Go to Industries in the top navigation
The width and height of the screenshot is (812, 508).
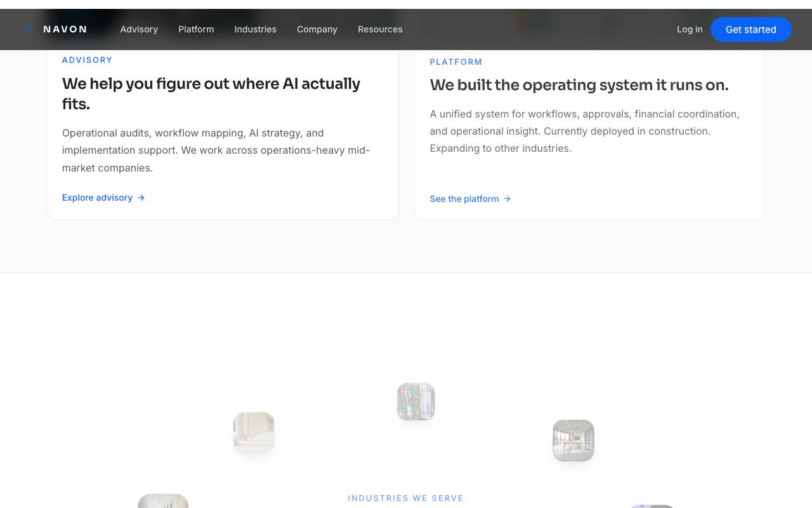[255, 29]
